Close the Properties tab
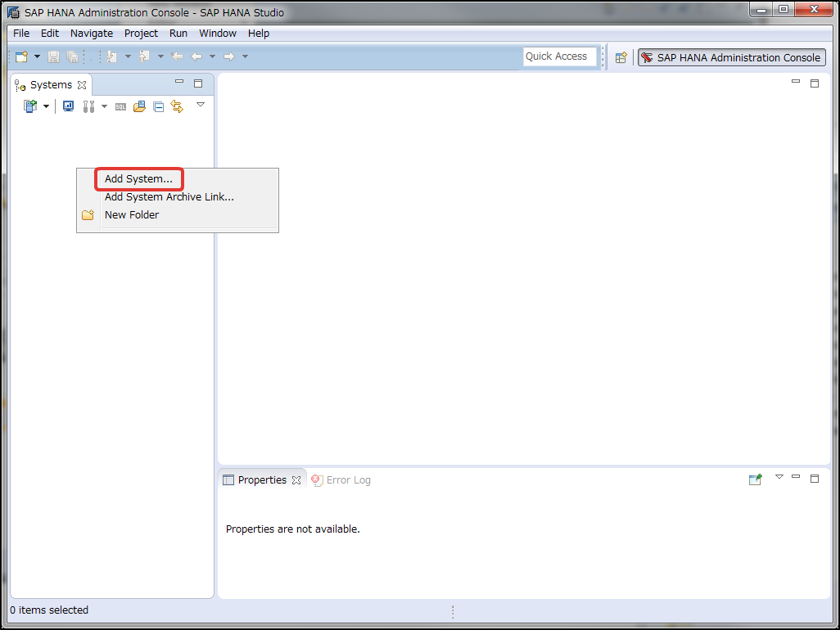Image resolution: width=840 pixels, height=630 pixels. click(x=296, y=480)
